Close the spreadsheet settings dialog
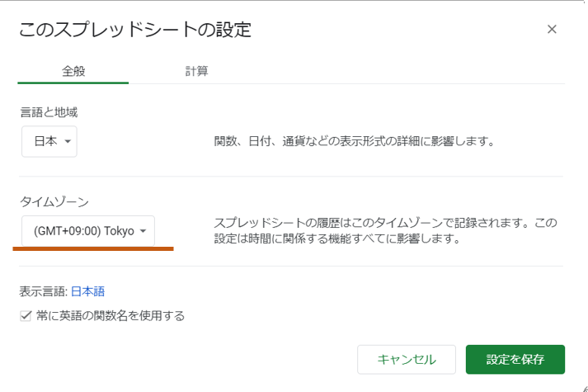 tap(552, 30)
